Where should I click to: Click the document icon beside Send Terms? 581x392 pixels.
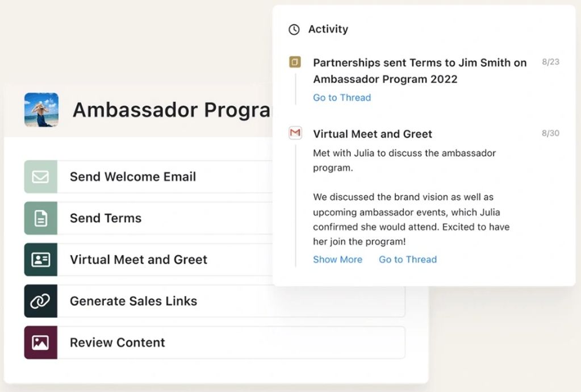pyautogui.click(x=40, y=218)
